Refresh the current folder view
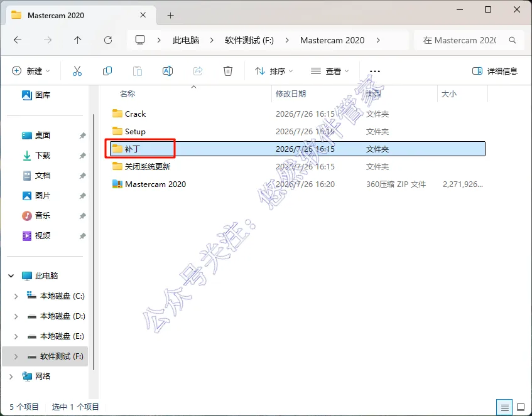 click(x=108, y=40)
